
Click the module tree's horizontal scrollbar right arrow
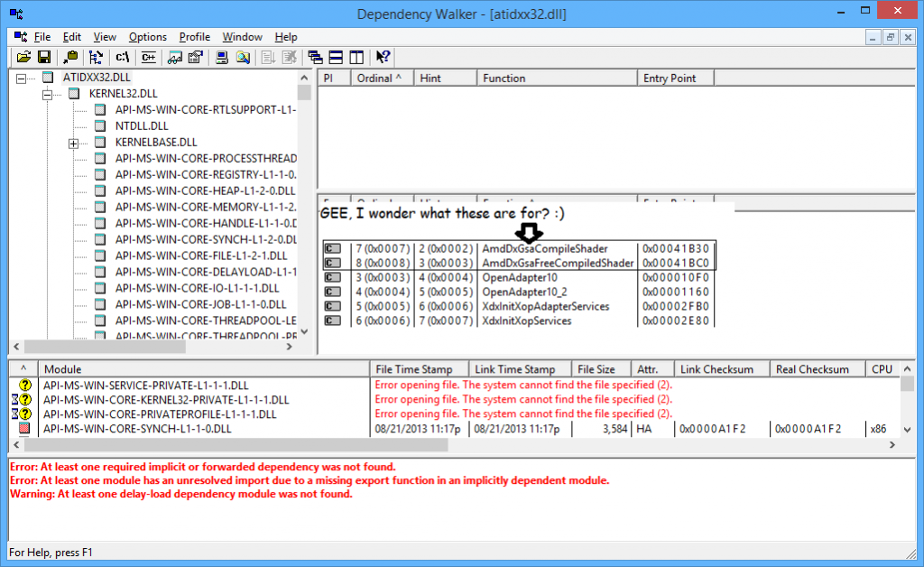(290, 347)
